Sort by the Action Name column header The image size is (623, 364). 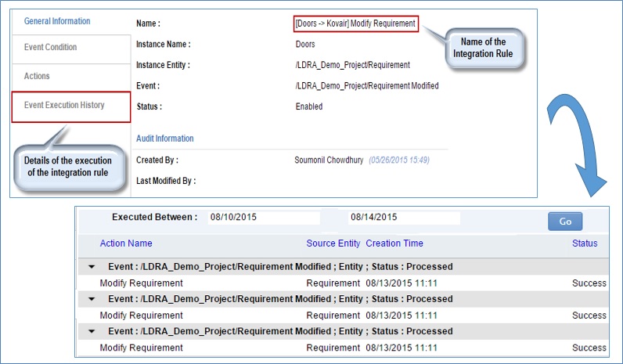[126, 243]
